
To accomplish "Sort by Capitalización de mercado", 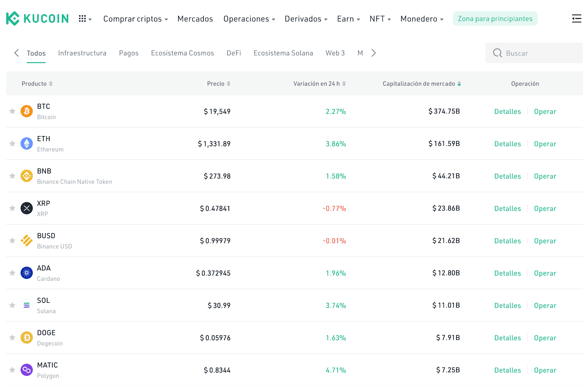I will click(422, 84).
